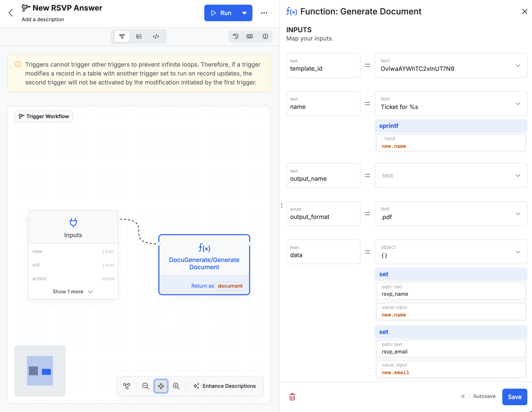Open the output_format value dropdown
The width and height of the screenshot is (532, 412).
(518, 214)
